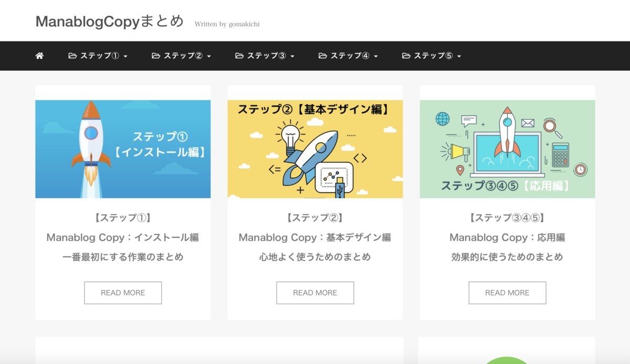Open the ステップ①【インストール編】rocket thumbnail
The width and height of the screenshot is (630, 364).
point(123,149)
